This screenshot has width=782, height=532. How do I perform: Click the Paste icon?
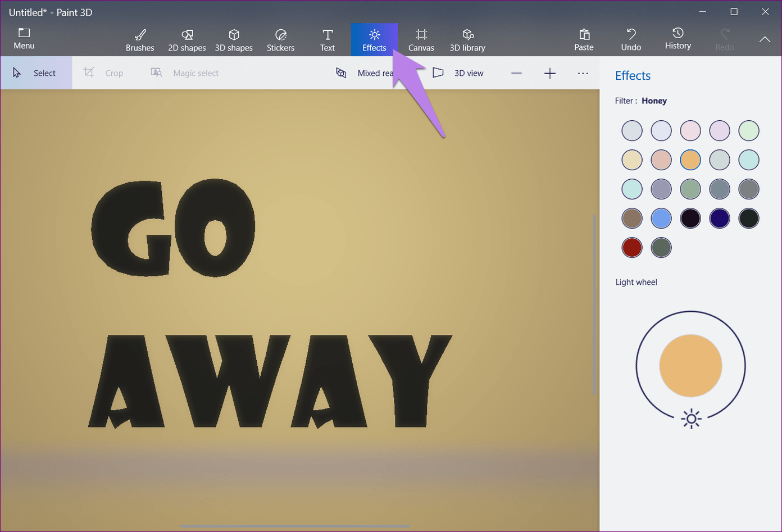click(x=584, y=40)
